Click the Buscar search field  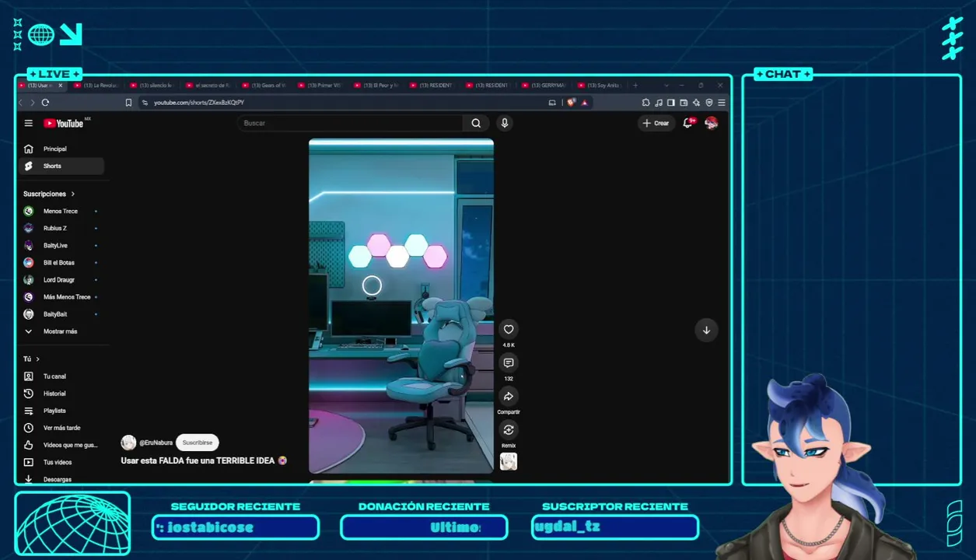(350, 123)
